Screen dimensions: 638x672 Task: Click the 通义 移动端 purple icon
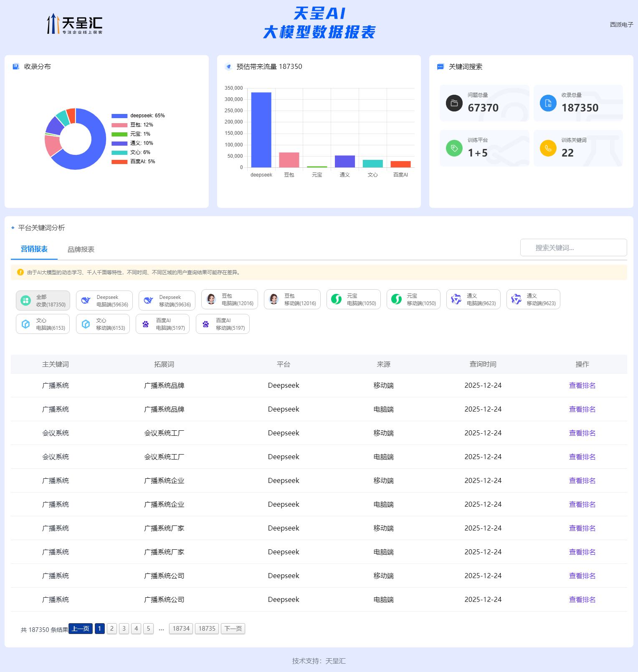click(x=516, y=299)
